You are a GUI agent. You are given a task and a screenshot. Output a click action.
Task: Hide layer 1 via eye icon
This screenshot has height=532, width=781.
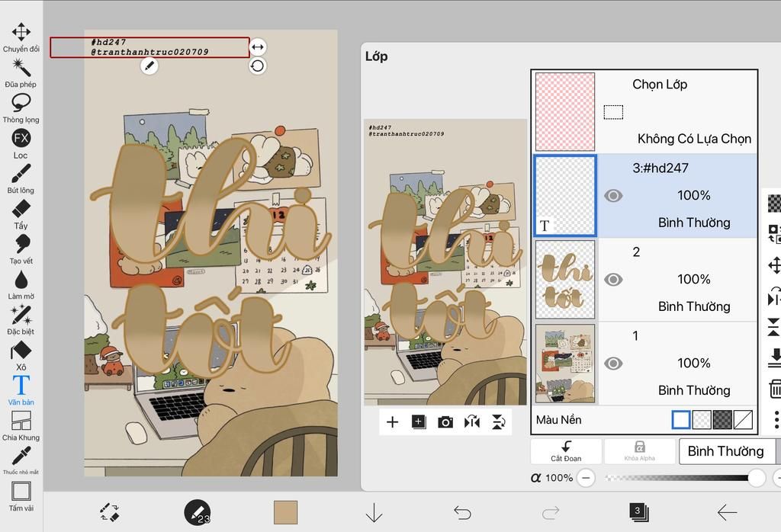(613, 364)
